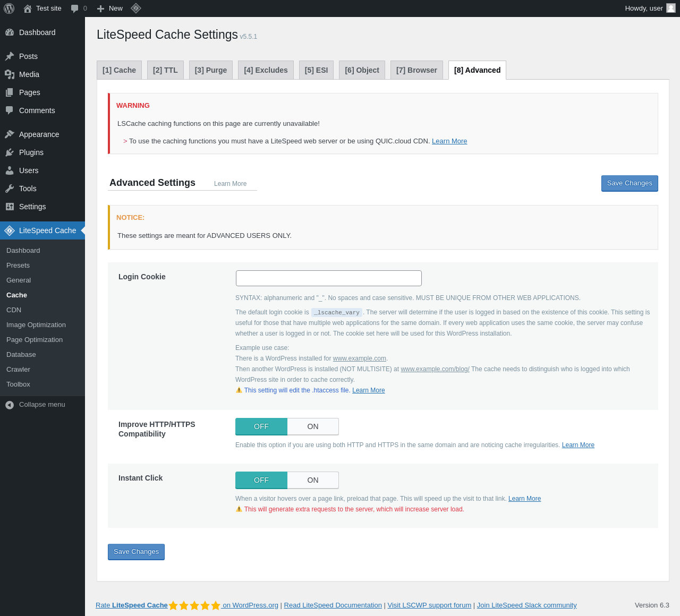Click the Plugins plug icon

point(10,152)
